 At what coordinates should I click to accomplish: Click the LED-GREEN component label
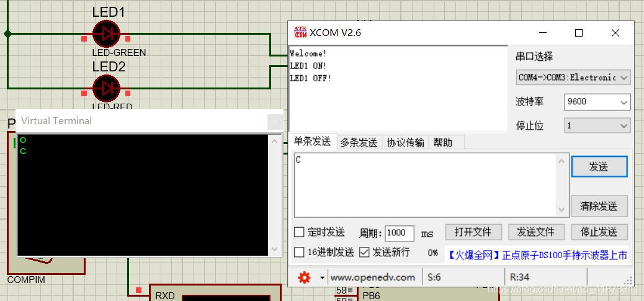coord(119,53)
